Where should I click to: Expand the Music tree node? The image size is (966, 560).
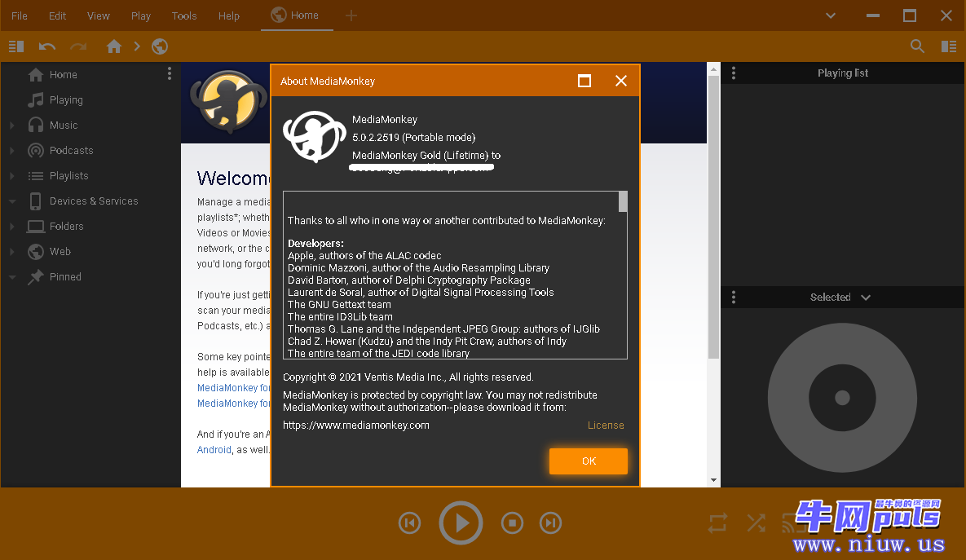click(x=12, y=125)
